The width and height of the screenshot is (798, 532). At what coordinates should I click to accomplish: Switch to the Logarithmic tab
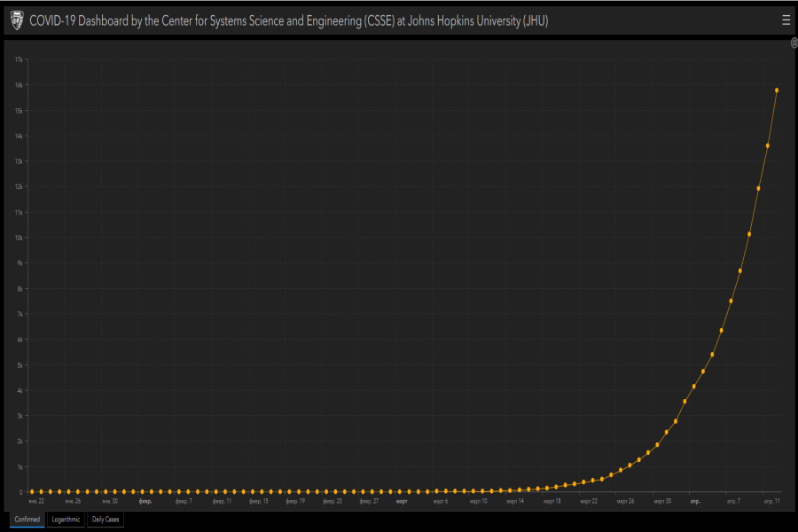(66, 519)
